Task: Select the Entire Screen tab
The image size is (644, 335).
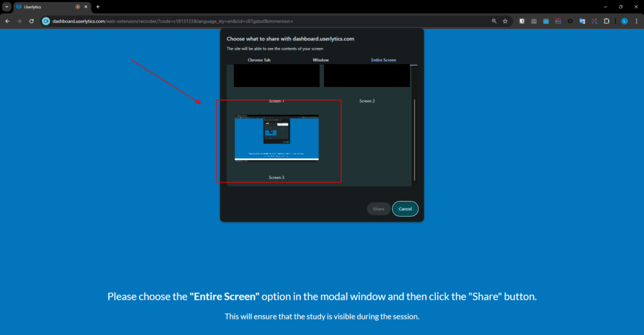Action: tap(384, 60)
